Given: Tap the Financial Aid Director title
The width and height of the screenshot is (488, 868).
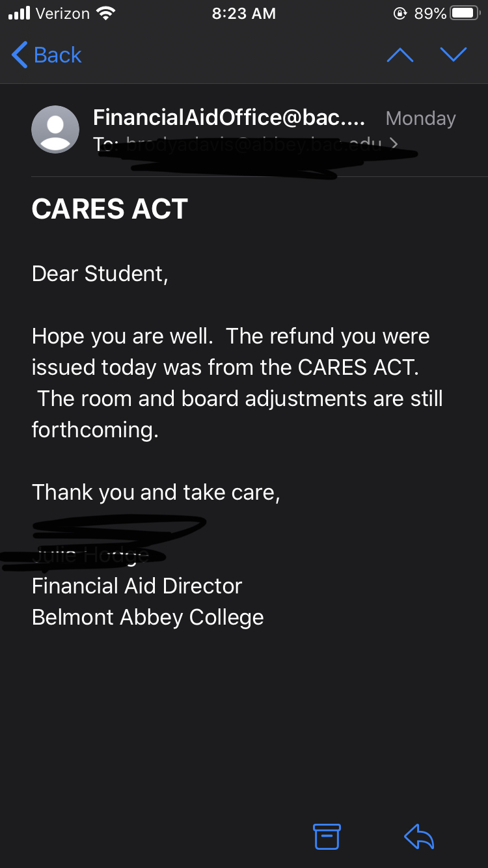Looking at the screenshot, I should click(137, 586).
